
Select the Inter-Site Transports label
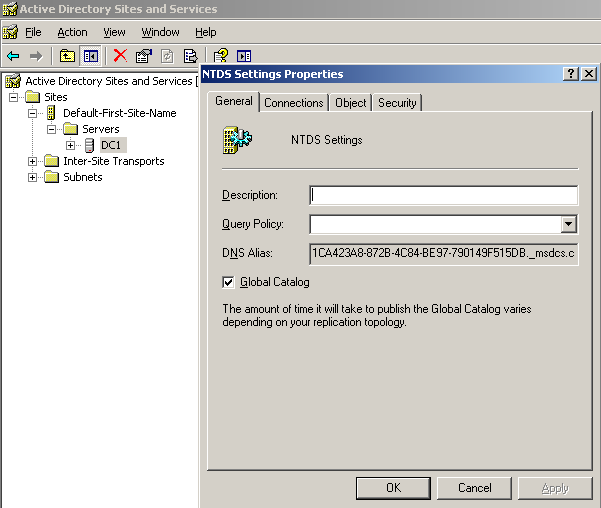tap(114, 161)
